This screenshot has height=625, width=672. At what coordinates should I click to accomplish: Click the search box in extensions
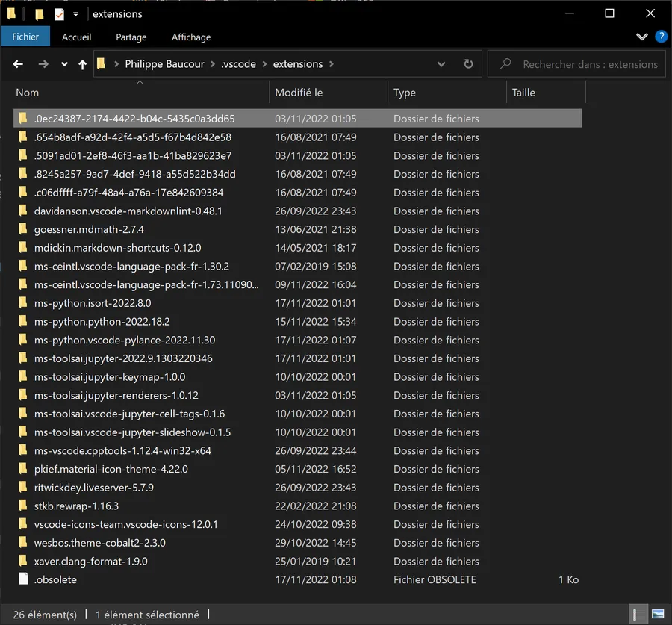tap(576, 64)
